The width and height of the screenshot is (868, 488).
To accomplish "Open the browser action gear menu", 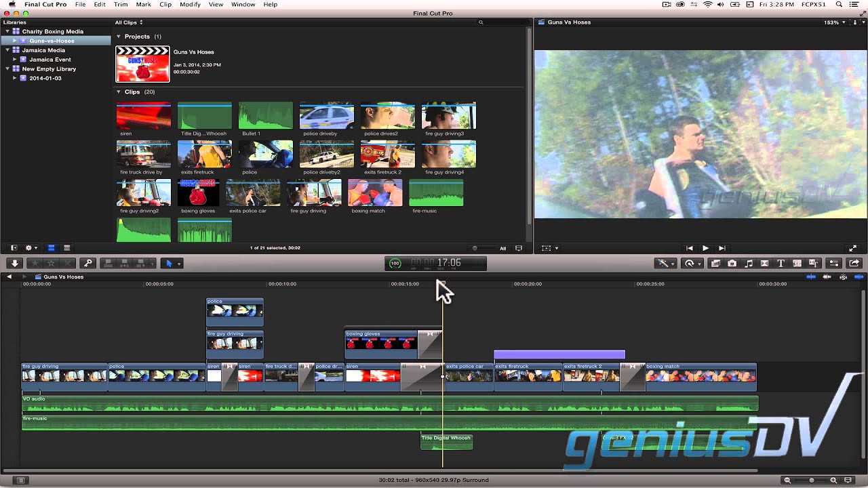I will 31,248.
